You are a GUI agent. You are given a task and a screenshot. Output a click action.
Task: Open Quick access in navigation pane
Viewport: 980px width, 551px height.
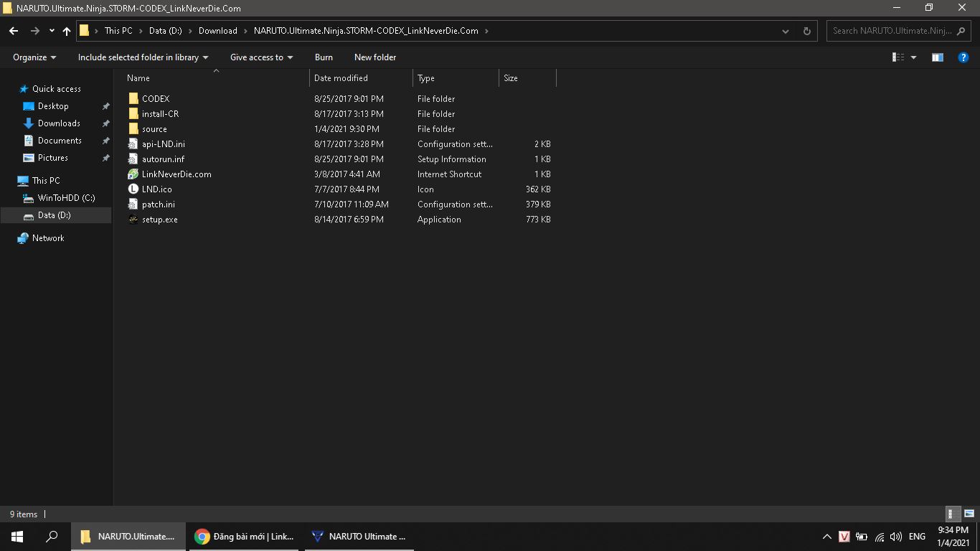point(56,89)
